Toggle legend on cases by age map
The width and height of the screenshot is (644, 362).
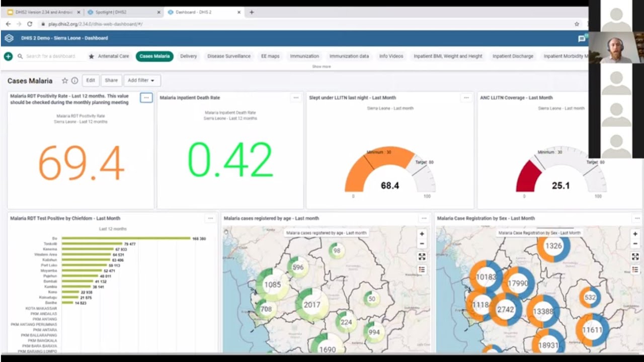(422, 269)
